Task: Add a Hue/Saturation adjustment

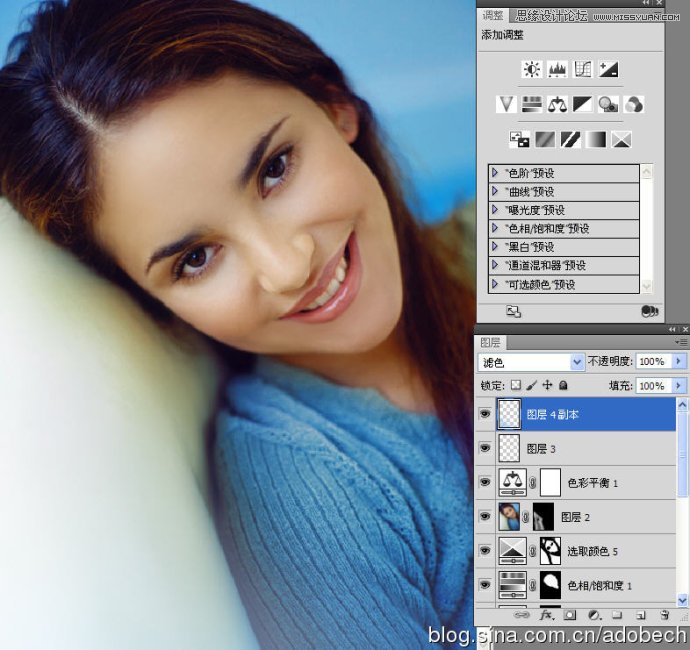Action: (532, 105)
